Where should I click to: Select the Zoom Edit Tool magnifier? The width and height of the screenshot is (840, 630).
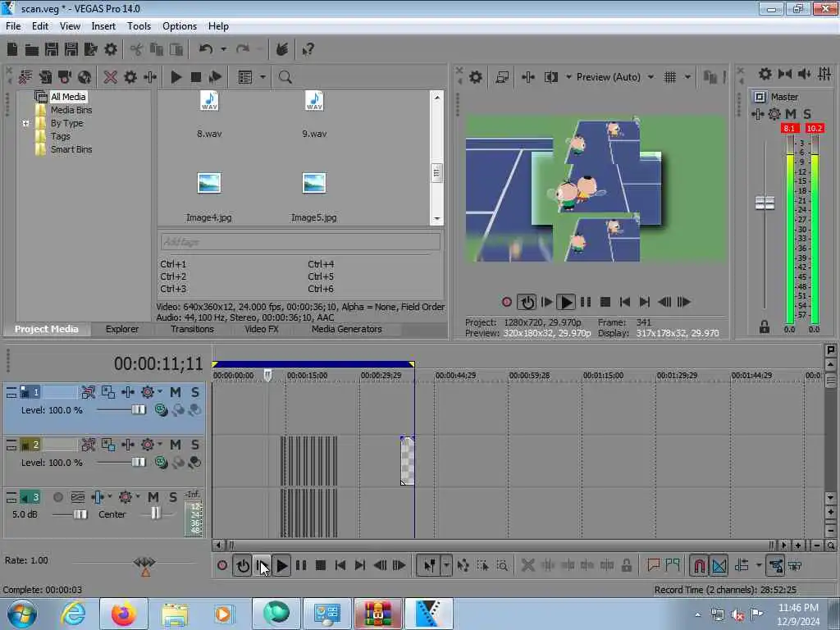(x=502, y=565)
